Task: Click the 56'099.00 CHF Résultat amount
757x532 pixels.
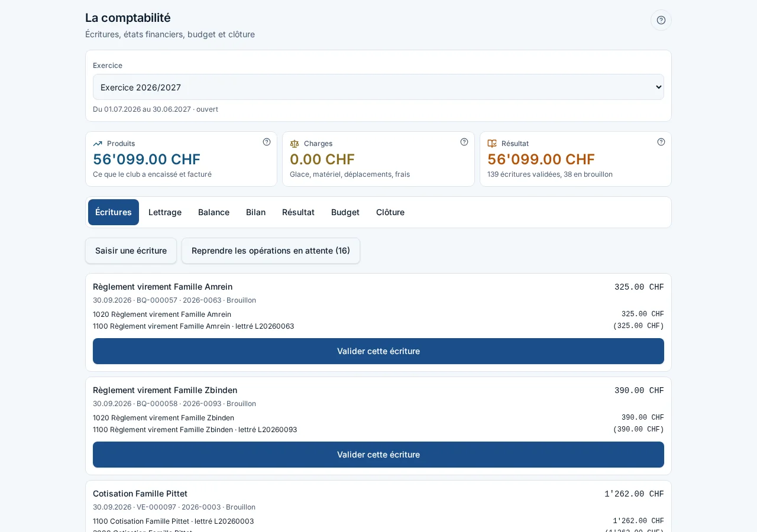Action: 541,159
